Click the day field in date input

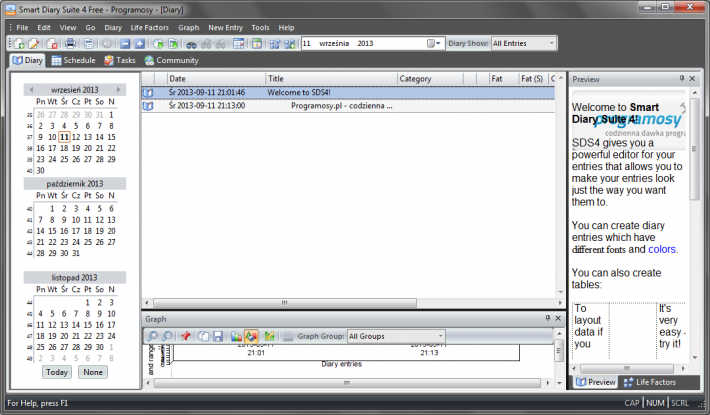(307, 43)
